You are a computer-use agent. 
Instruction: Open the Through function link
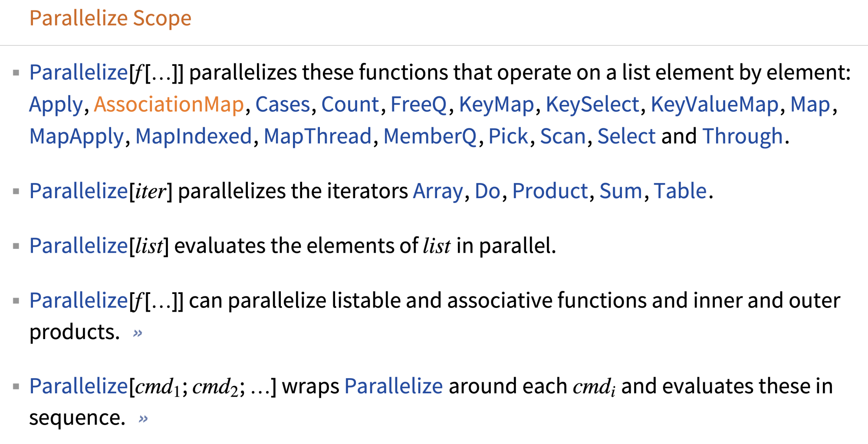tap(743, 137)
